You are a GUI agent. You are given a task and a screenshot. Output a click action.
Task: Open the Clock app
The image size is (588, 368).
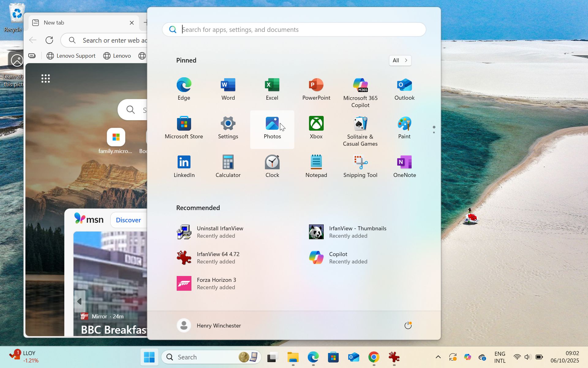coord(272,167)
